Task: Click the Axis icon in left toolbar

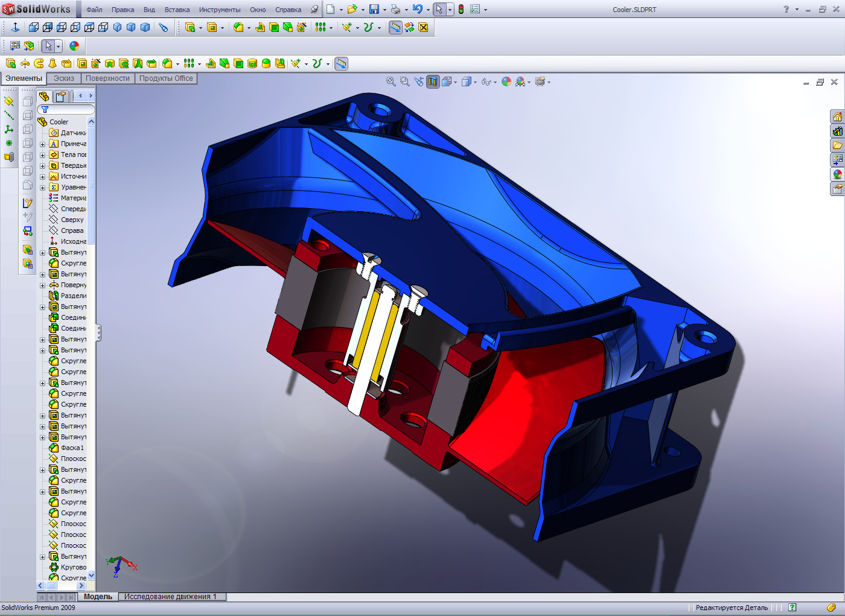Action: tap(8, 115)
